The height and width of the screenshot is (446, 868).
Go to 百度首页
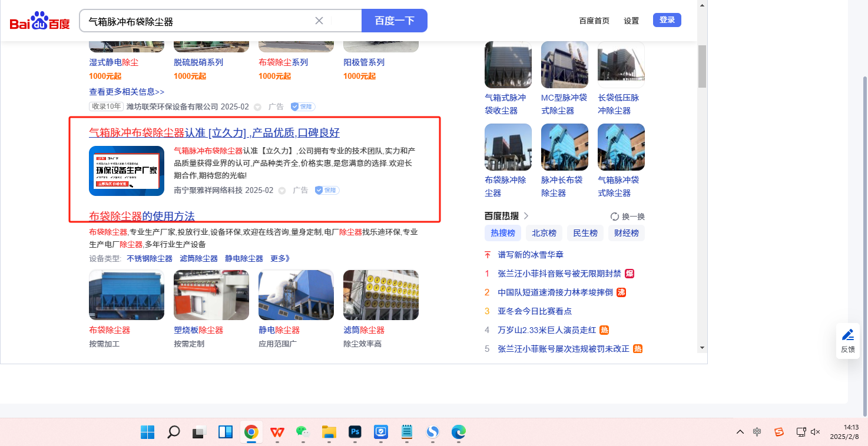(x=594, y=21)
